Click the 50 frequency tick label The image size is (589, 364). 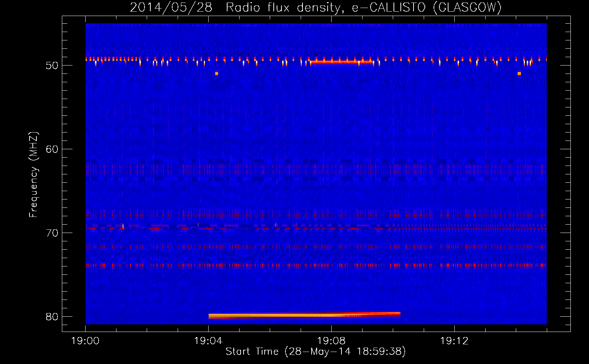(x=52, y=66)
